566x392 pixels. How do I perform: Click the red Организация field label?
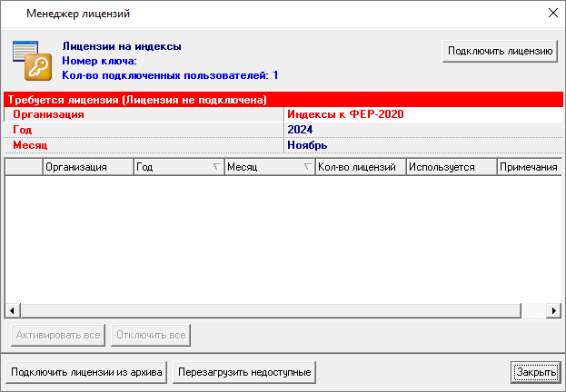(48, 114)
